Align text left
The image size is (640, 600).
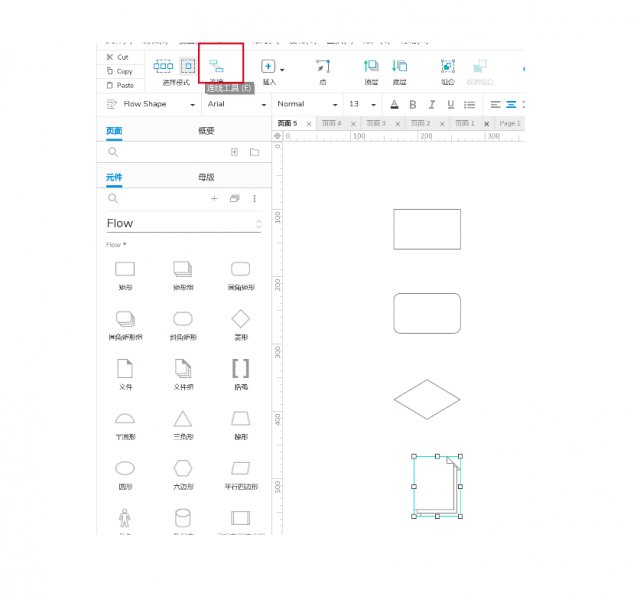tap(496, 105)
